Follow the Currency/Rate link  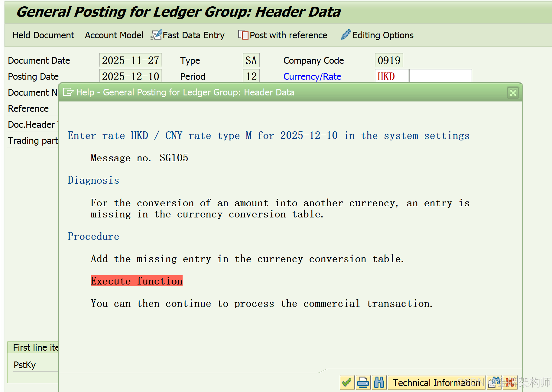tap(312, 76)
